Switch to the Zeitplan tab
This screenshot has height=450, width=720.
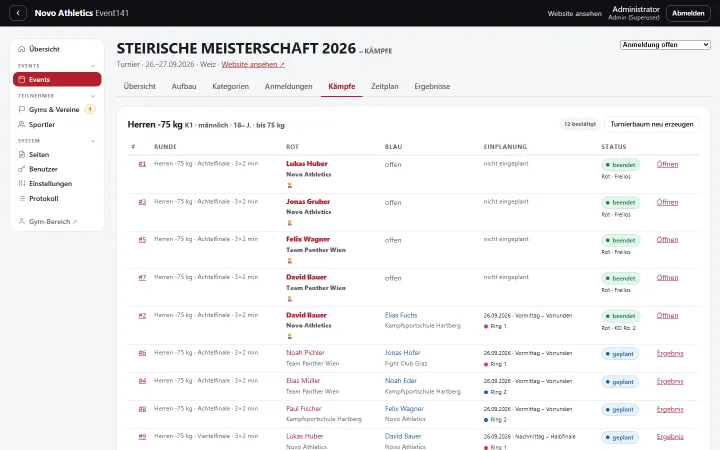tap(385, 86)
